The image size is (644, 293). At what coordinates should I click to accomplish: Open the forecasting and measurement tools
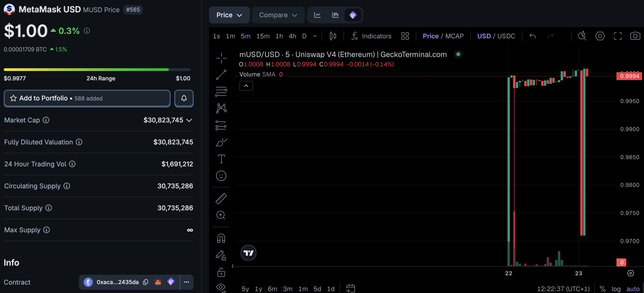[221, 125]
